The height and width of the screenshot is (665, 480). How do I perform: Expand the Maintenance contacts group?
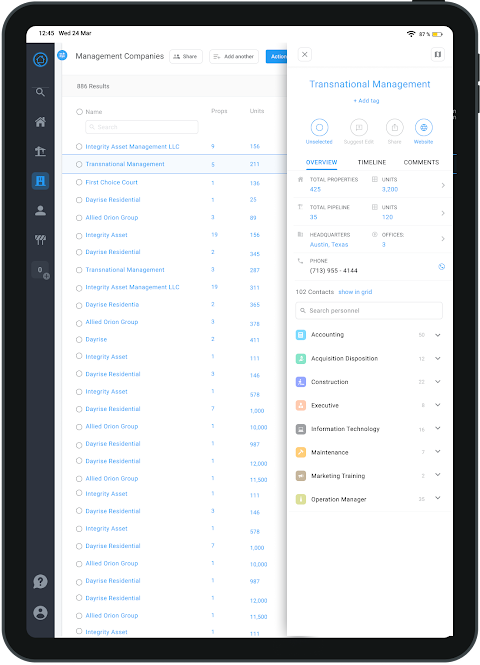pyautogui.click(x=438, y=452)
